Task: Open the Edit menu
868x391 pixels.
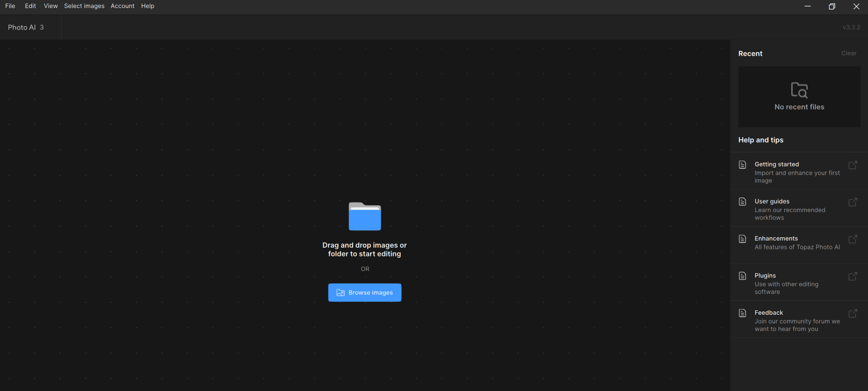Action: point(31,6)
